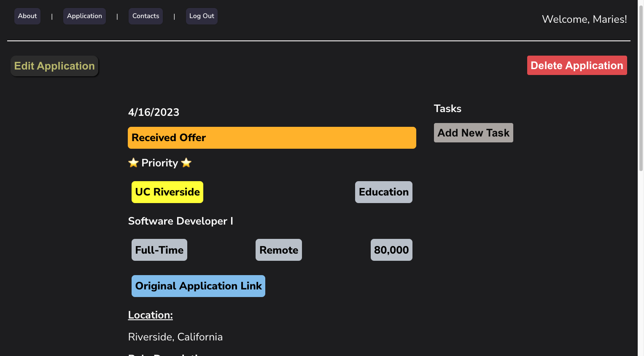Viewport: 644px width, 356px height.
Task: Click the Priority label text
Action: coord(160,163)
